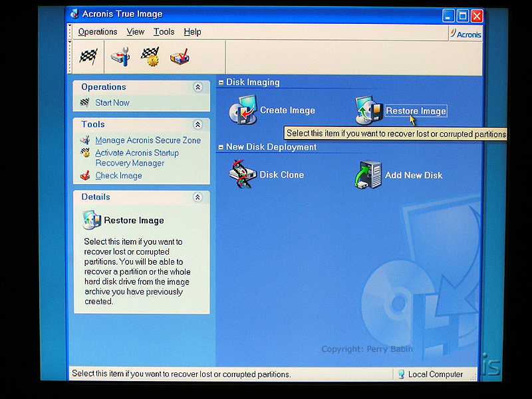Click the Details panel header text
The image size is (532, 399).
pos(96,197)
